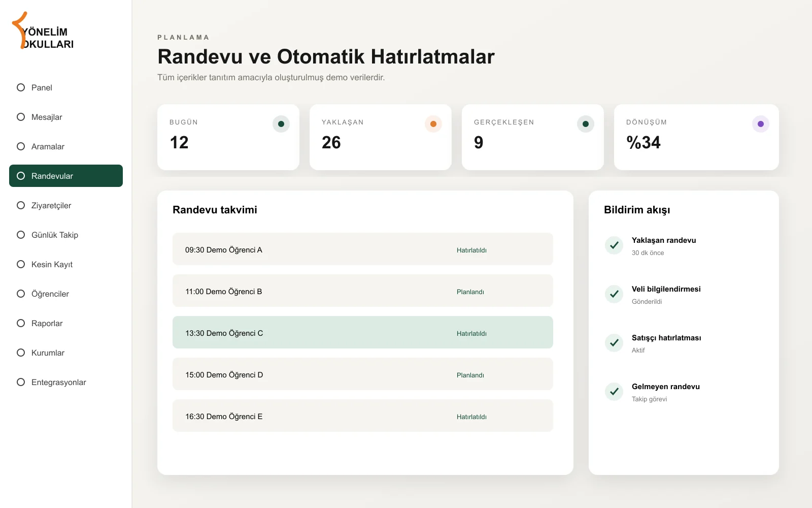Viewport: 812px width, 508px height.
Task: Click the circle icon next to Raporlar
Action: (x=21, y=323)
